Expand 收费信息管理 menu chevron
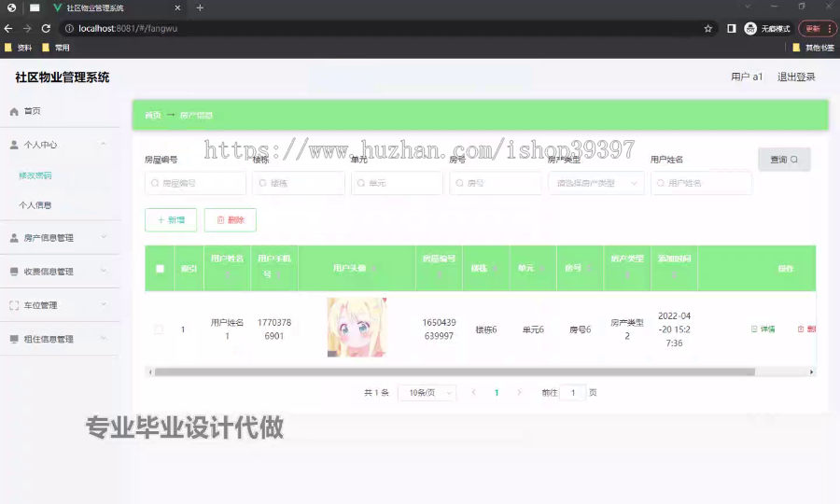840x504 pixels. pyautogui.click(x=104, y=271)
